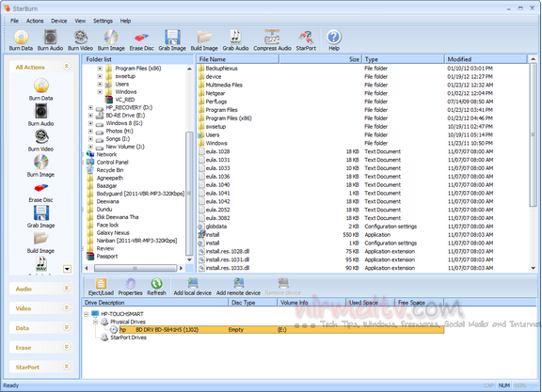
Task: Click the folder list horizontal scrollbar thumb
Action: (135, 268)
